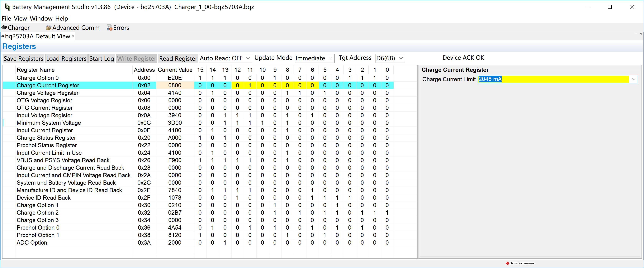Screen dimensions: 644x268
Task: Open the Advanced Comm tool
Action: tap(73, 27)
